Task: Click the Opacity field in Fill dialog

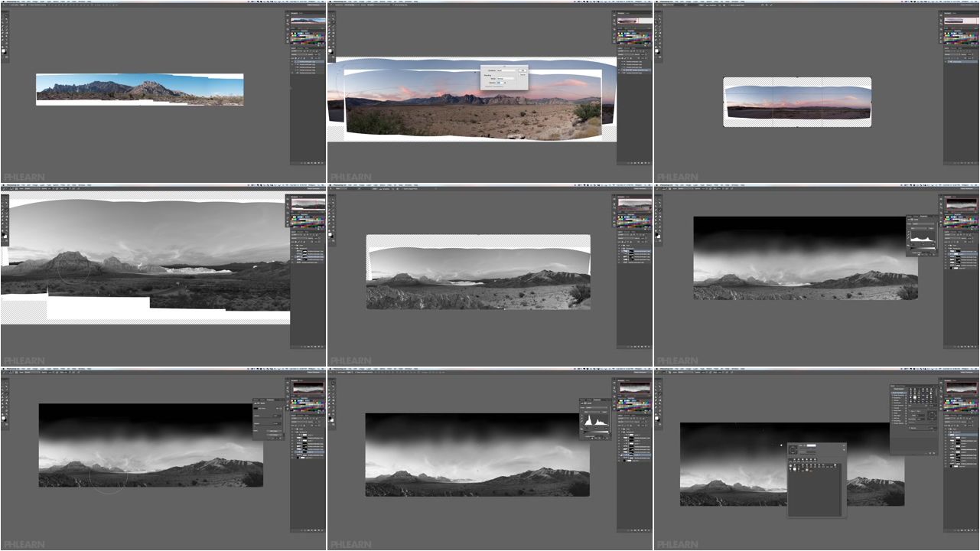Action: click(x=500, y=82)
